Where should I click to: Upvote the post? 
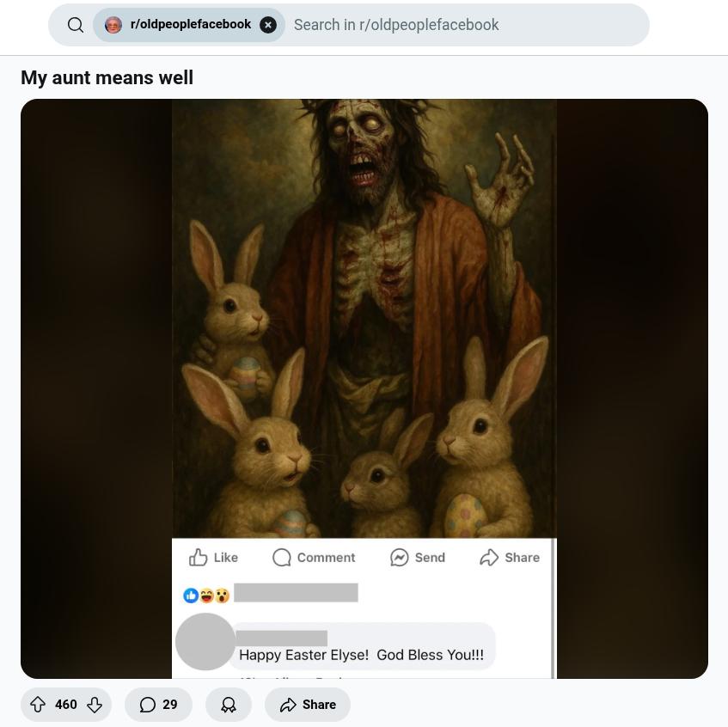(38, 705)
